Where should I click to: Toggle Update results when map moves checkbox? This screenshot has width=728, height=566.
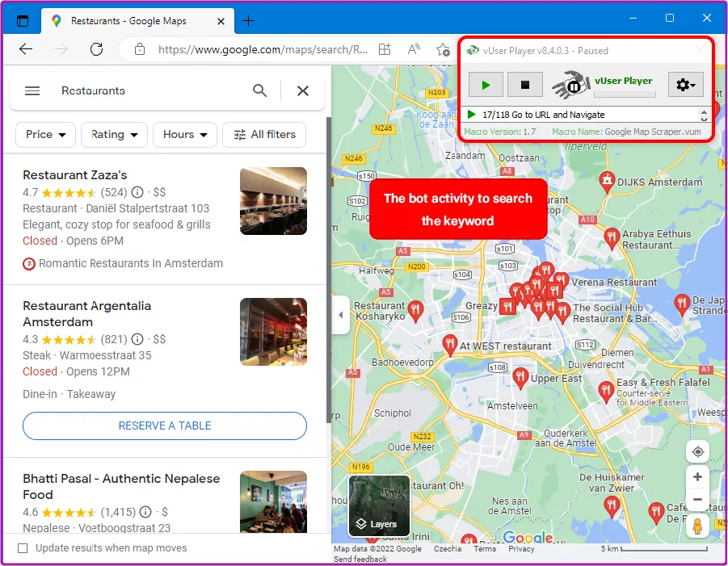(x=23, y=548)
